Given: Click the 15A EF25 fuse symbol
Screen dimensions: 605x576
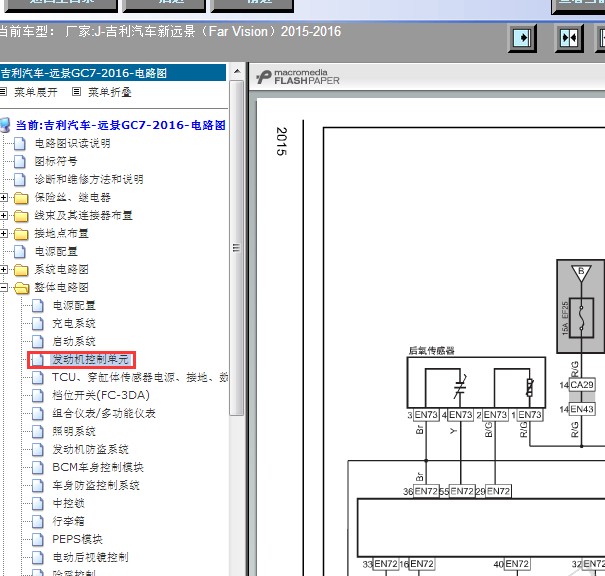Looking at the screenshot, I should click(x=581, y=318).
